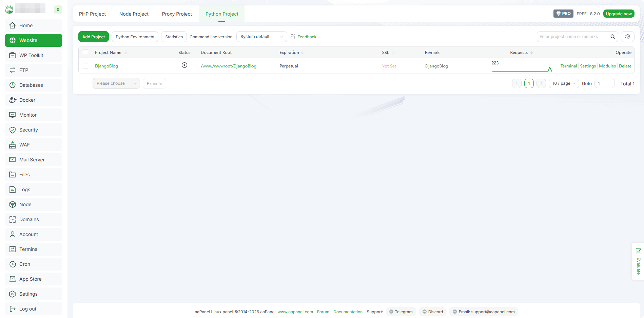Open the Files folder icon
Image resolution: width=644 pixels, height=318 pixels.
pyautogui.click(x=13, y=175)
